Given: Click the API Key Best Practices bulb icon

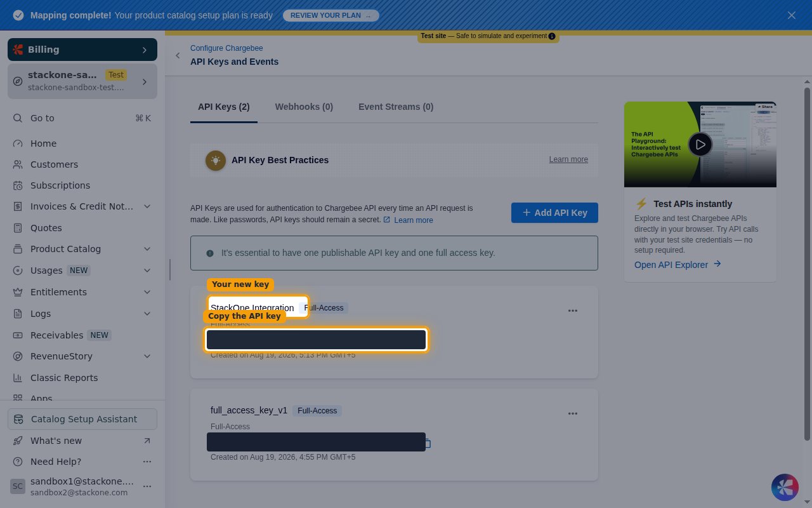Looking at the screenshot, I should point(216,160).
